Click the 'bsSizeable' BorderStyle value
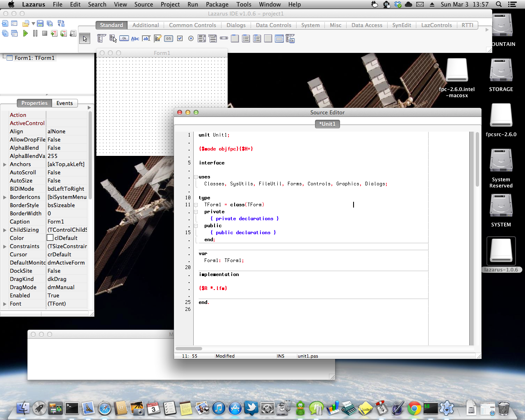The width and height of the screenshot is (525, 420). (x=61, y=205)
